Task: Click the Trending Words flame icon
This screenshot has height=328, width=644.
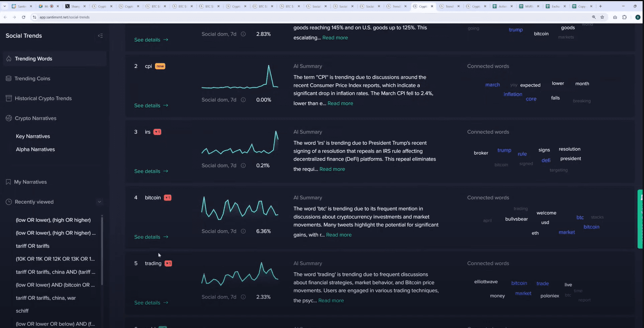Action: click(8, 59)
